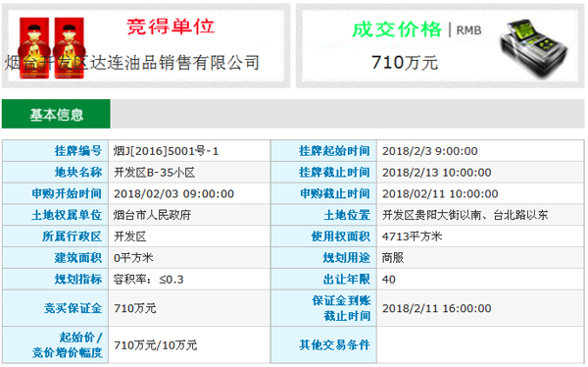Image resolution: width=588 pixels, height=367 pixels.
Task: Open the 基本信息 tab
Action: pos(56,114)
